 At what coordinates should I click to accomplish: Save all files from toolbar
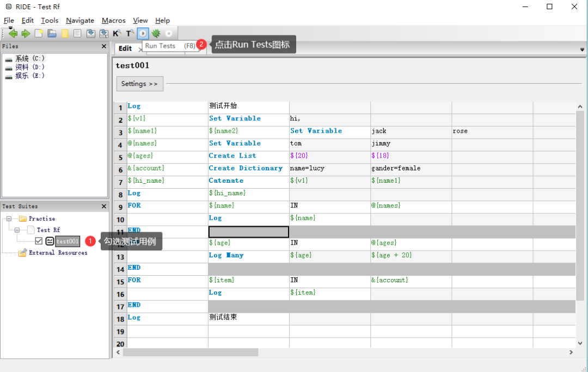coord(103,33)
